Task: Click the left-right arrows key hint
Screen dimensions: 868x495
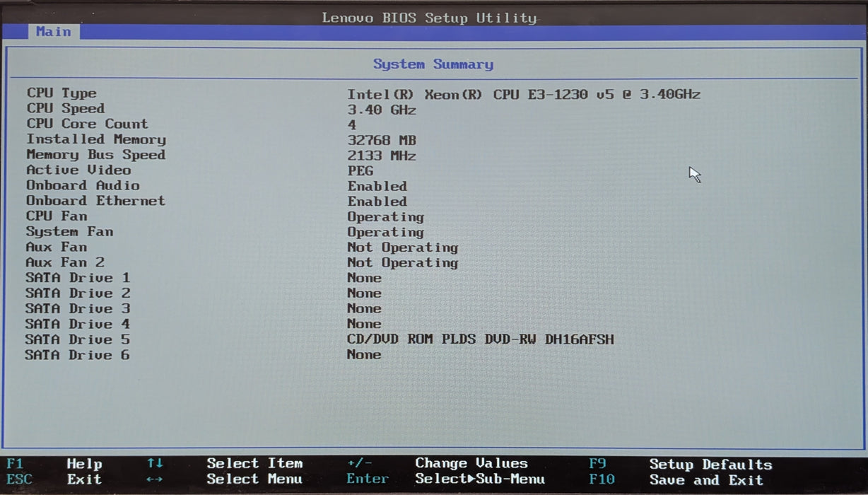Action: coord(156,479)
